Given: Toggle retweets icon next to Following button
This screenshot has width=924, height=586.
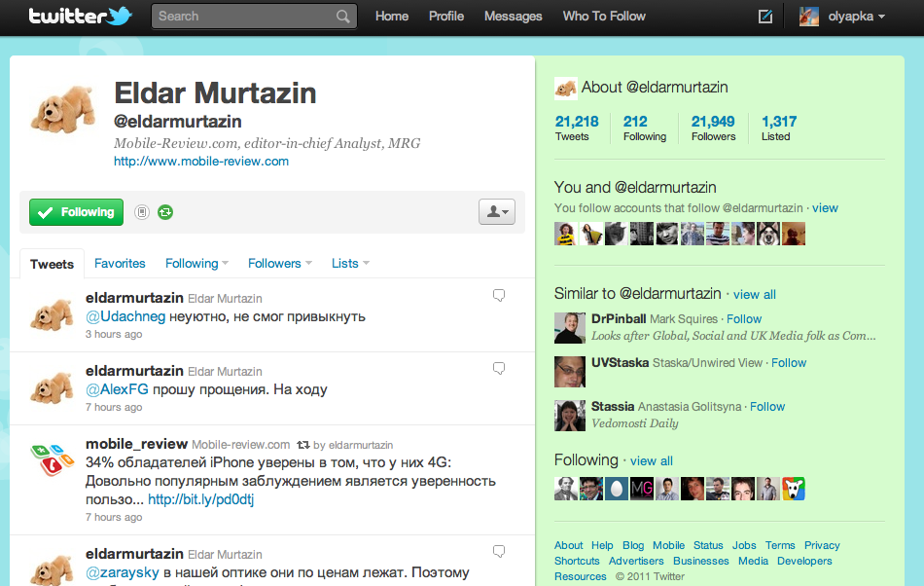Looking at the screenshot, I should tap(165, 212).
